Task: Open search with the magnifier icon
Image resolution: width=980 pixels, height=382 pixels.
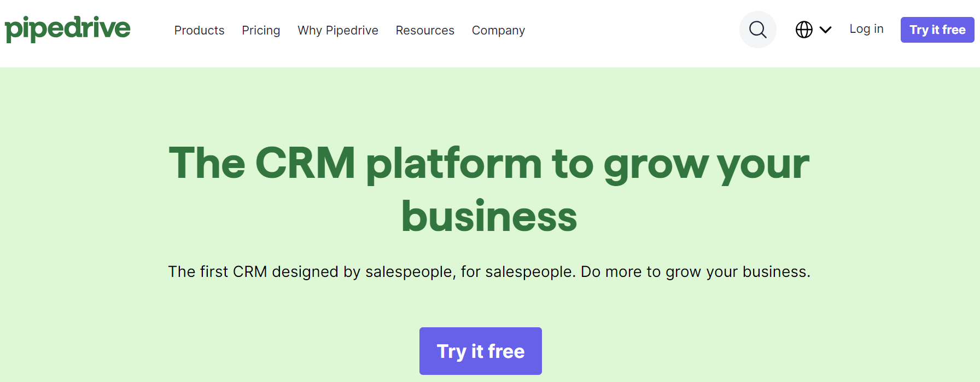Action: click(757, 30)
